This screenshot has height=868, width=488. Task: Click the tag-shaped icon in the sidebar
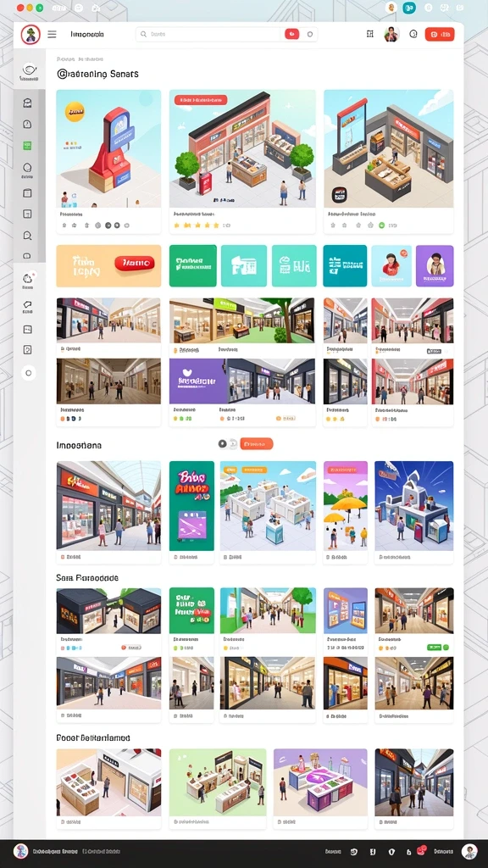point(27,304)
